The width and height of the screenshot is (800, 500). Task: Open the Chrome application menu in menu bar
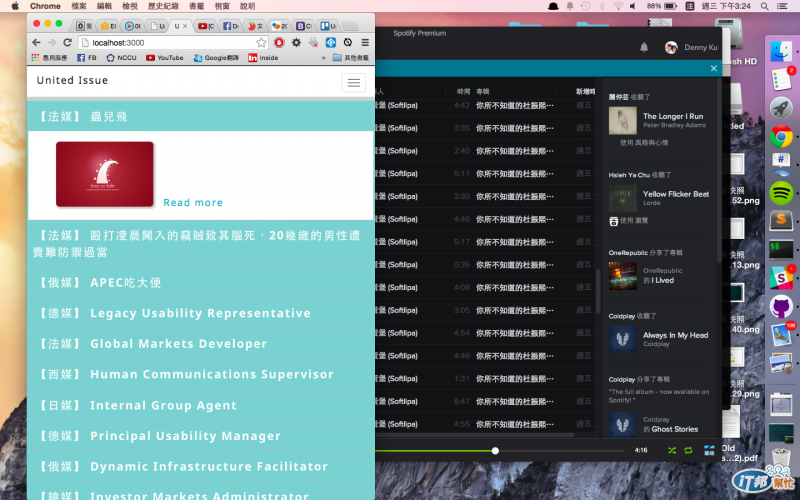coord(45,6)
